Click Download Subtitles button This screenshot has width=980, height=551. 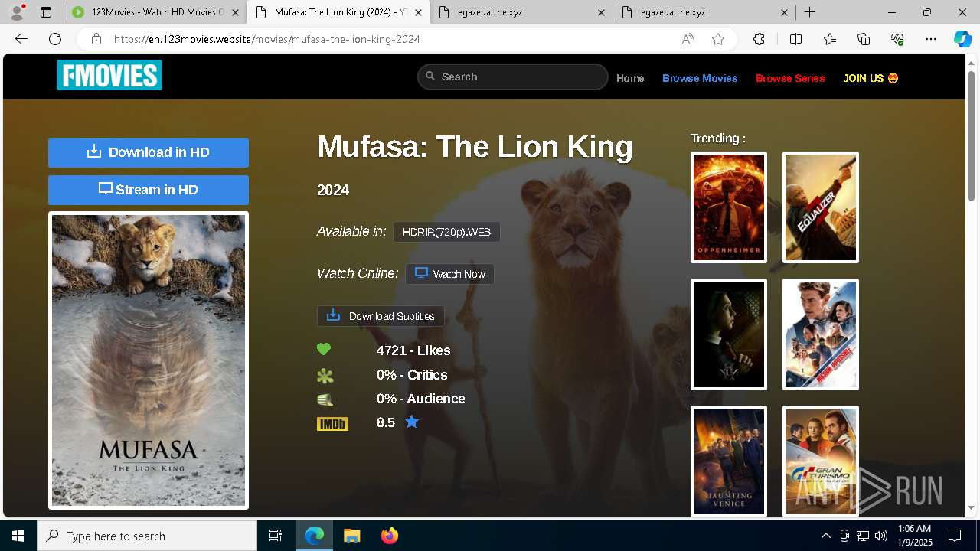(x=381, y=316)
